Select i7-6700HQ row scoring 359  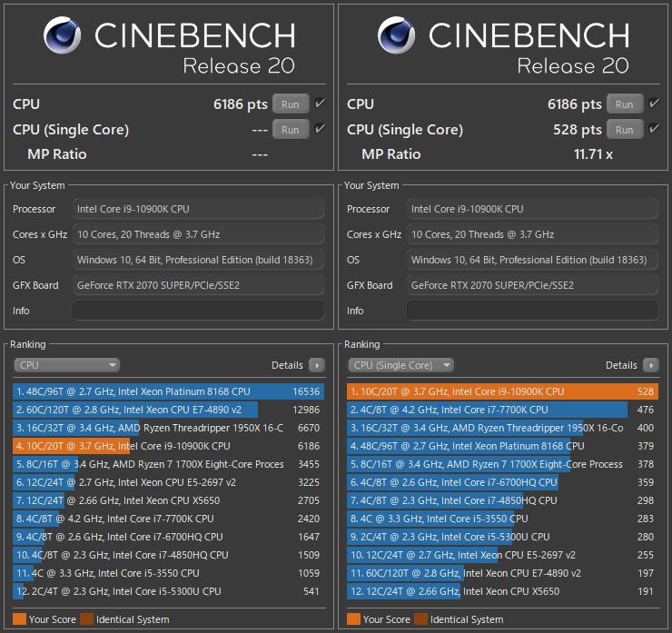[x=503, y=482]
